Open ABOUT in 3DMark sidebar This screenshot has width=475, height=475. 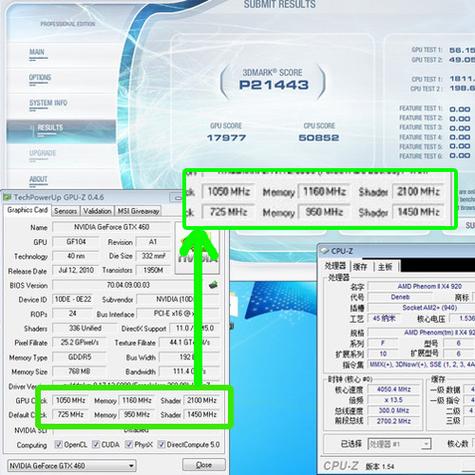tap(38, 179)
